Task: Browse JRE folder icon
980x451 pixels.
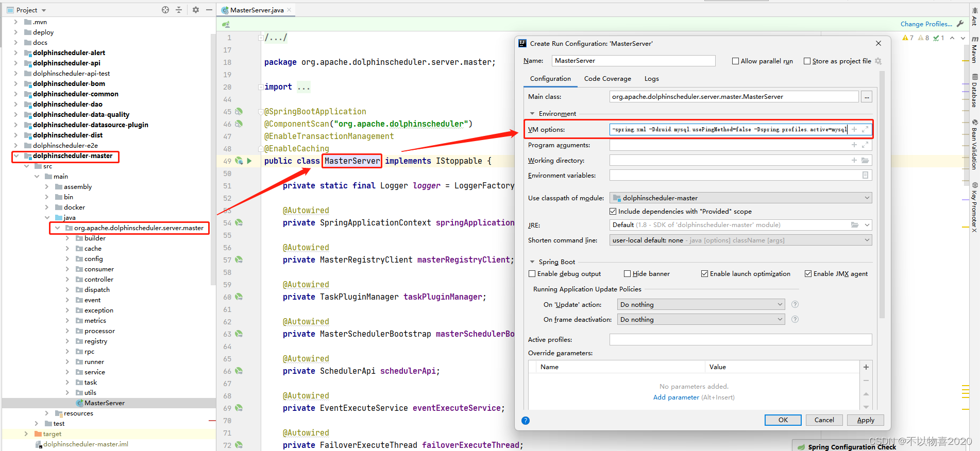Action: (x=855, y=225)
